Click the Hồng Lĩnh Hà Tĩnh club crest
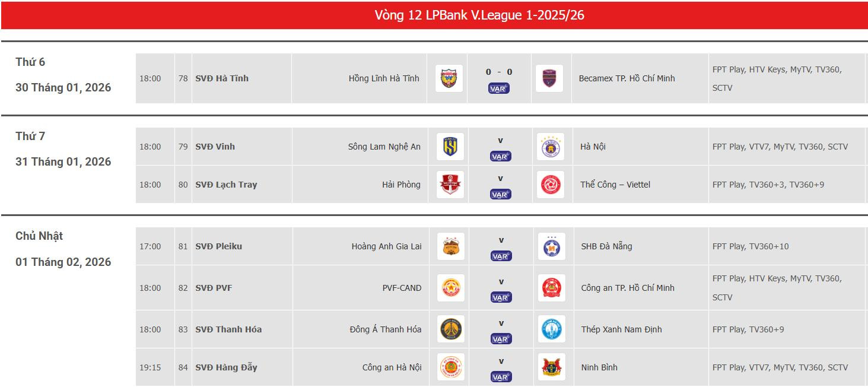This screenshot has width=868, height=387. coord(448,77)
